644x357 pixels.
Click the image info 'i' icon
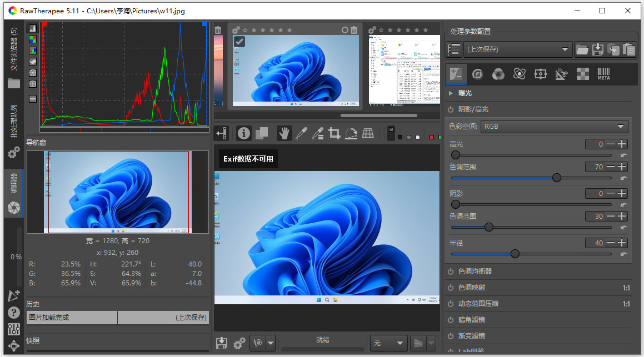[x=243, y=133]
